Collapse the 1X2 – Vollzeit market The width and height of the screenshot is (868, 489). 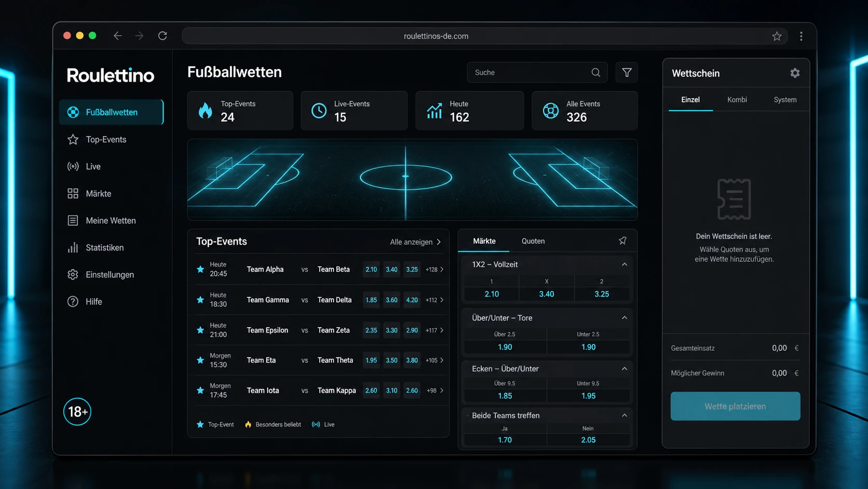tap(625, 265)
